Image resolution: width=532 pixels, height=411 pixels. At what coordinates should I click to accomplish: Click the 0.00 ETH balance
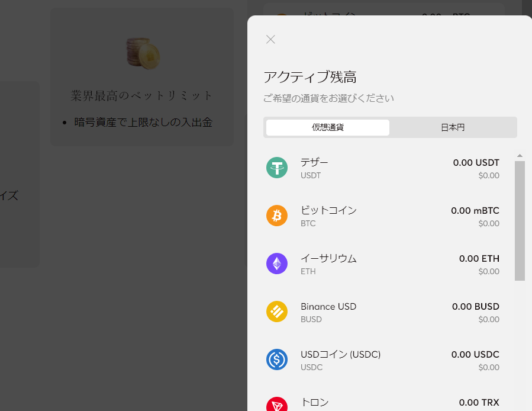(479, 258)
